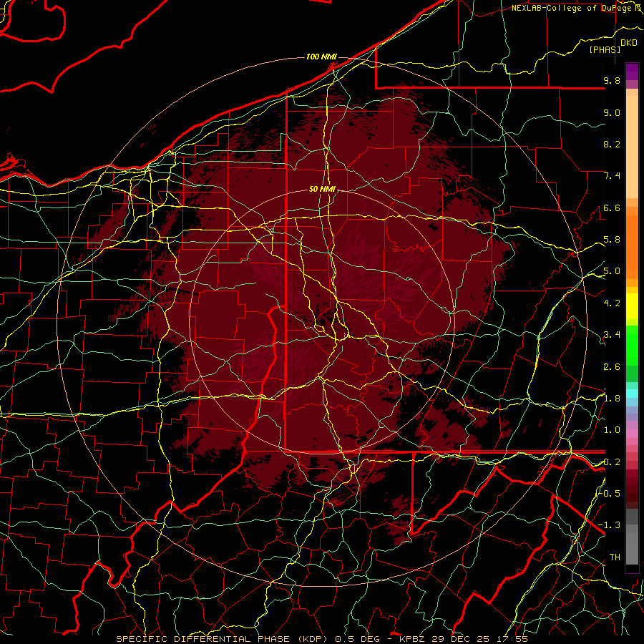644x644 pixels.
Task: Pick the cyan segment of the color bar
Action: [x=632, y=393]
